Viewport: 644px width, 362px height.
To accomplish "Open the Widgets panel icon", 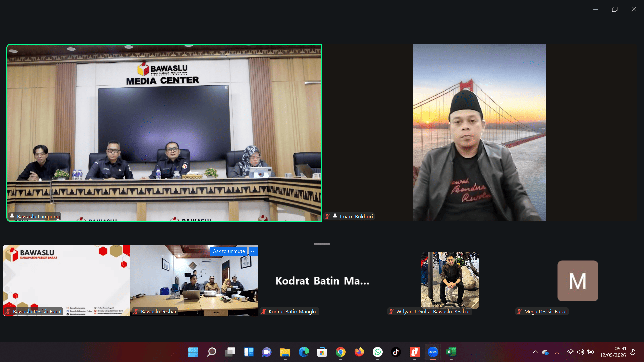I will coord(248,352).
